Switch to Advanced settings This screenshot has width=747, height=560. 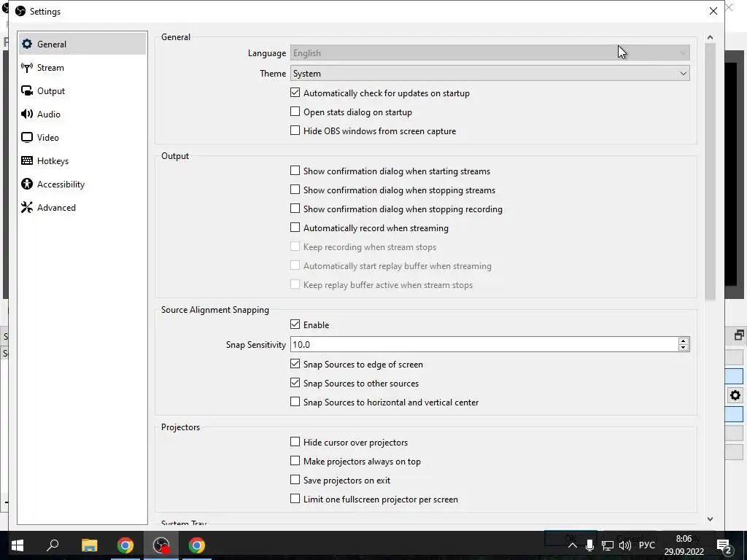pyautogui.click(x=82, y=207)
